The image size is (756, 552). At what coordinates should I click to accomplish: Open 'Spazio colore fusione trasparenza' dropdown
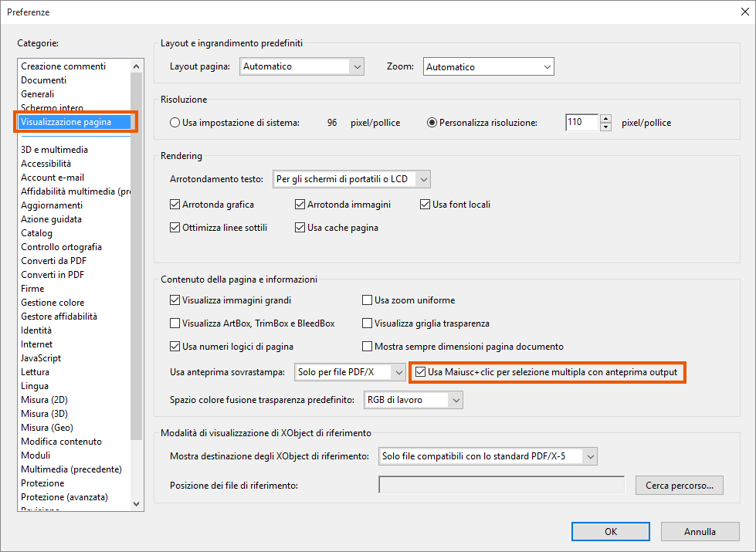pyautogui.click(x=413, y=400)
